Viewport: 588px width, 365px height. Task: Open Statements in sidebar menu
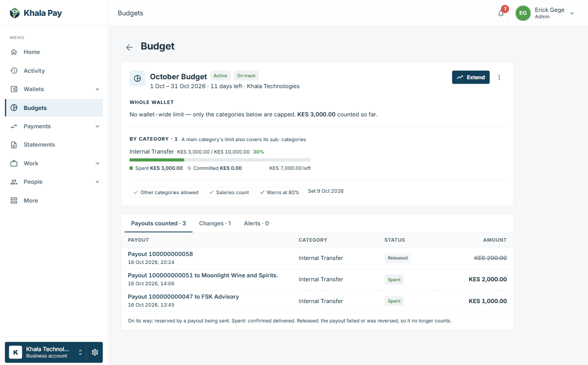tap(54, 145)
